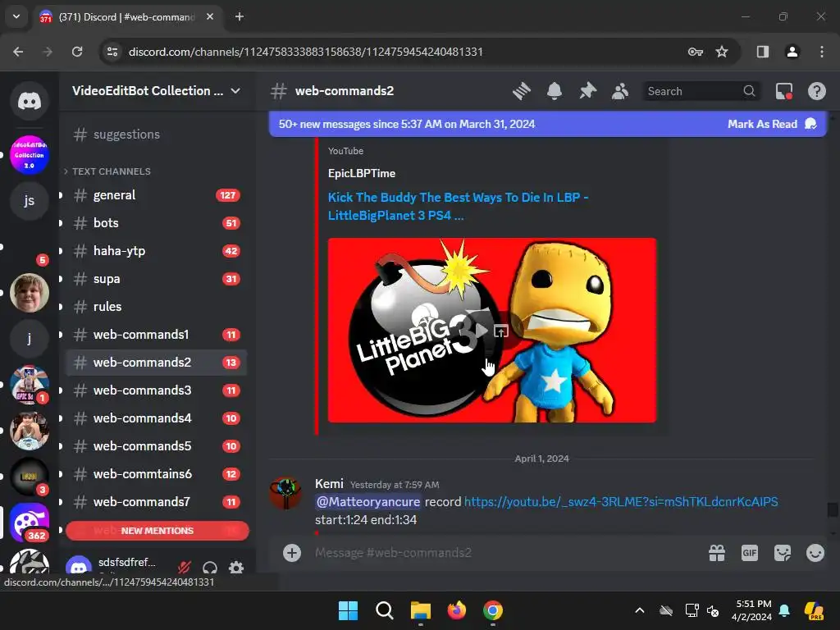Jump to new messages since March 31 banner
Screen dimensions: 840x630
coord(407,124)
